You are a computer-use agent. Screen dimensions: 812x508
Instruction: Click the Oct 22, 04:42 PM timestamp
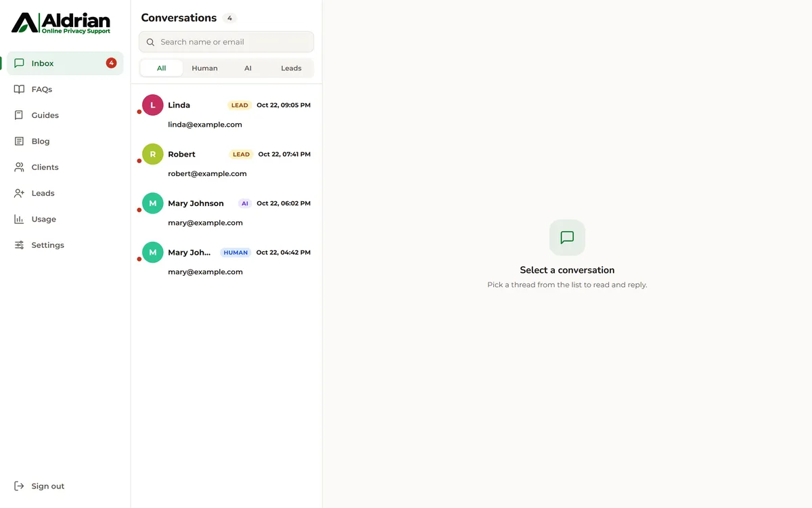(284, 253)
